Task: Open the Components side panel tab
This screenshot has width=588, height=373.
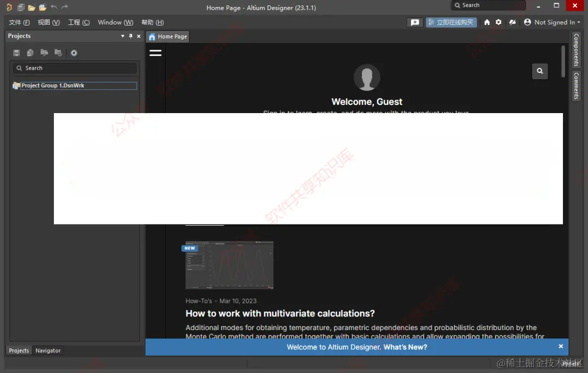Action: [577, 50]
